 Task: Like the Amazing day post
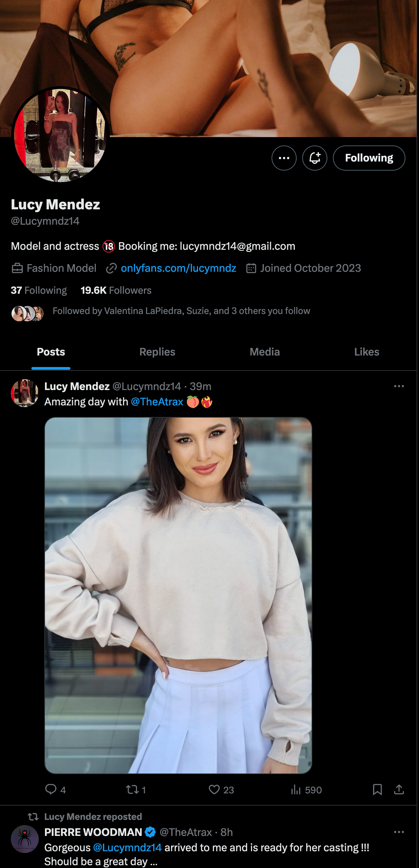coord(214,790)
